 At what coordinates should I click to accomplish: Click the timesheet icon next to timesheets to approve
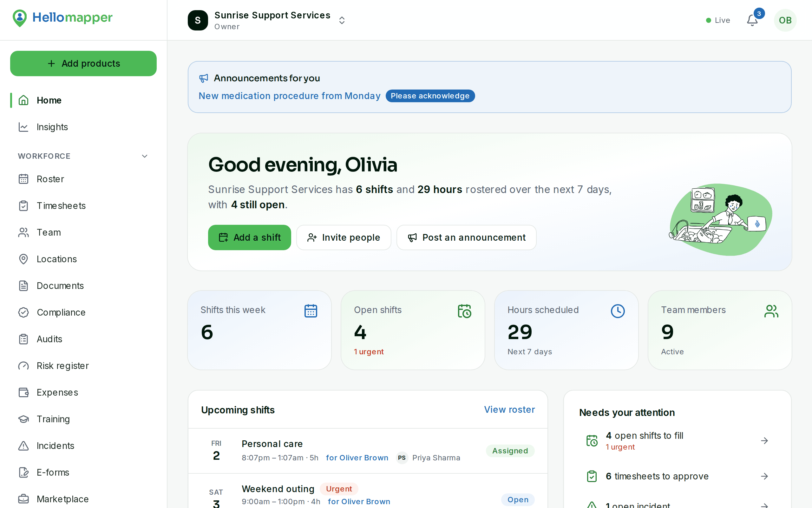tap(592, 476)
